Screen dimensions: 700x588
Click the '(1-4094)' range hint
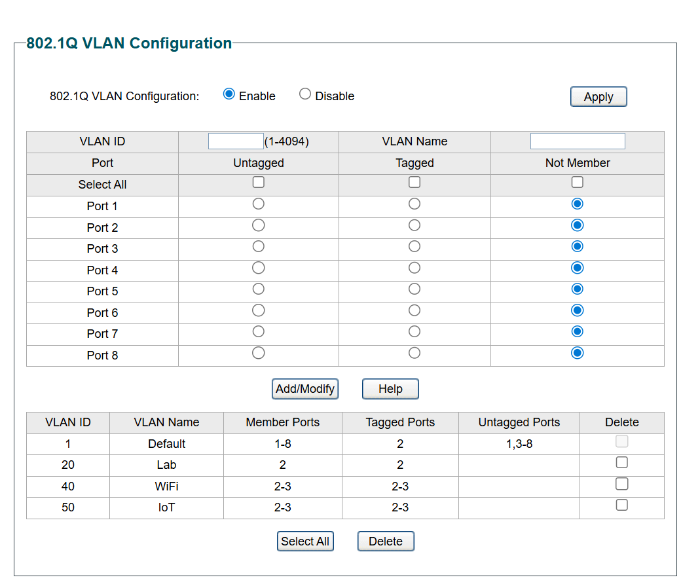pyautogui.click(x=287, y=141)
